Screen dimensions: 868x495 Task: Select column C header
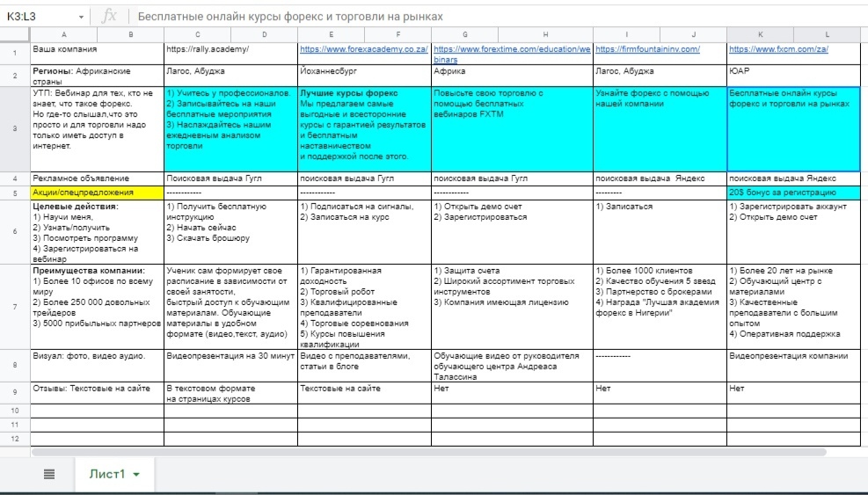click(x=198, y=34)
